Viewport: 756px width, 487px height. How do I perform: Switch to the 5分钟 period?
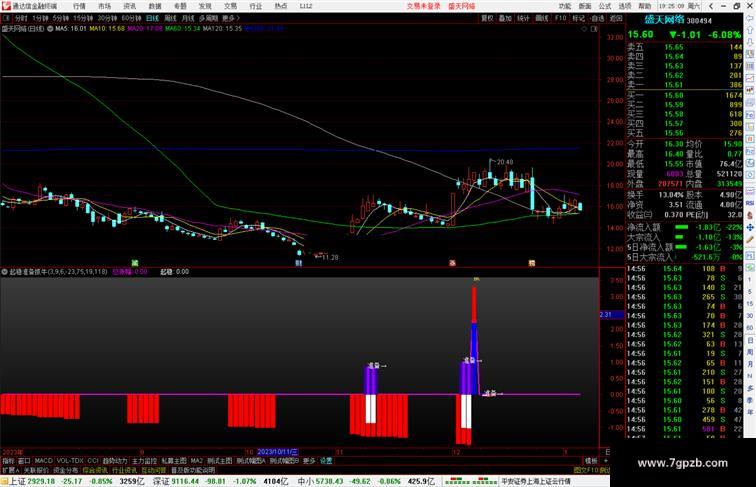coord(61,18)
